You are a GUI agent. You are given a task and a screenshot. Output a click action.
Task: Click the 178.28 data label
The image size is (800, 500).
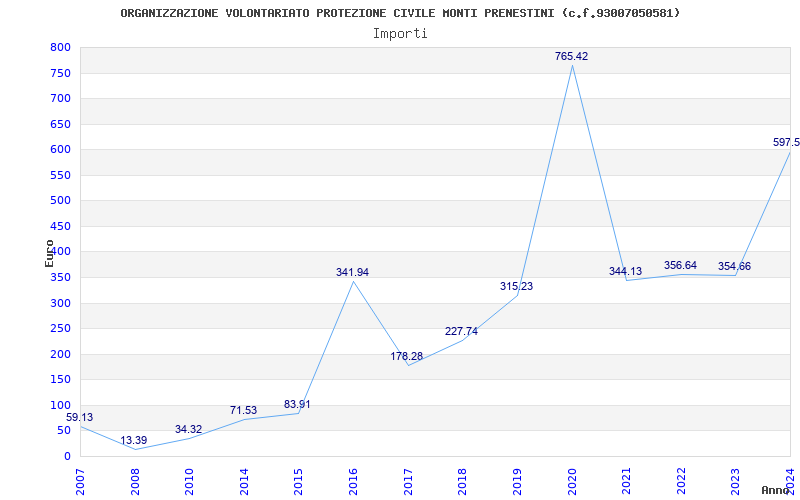[407, 357]
